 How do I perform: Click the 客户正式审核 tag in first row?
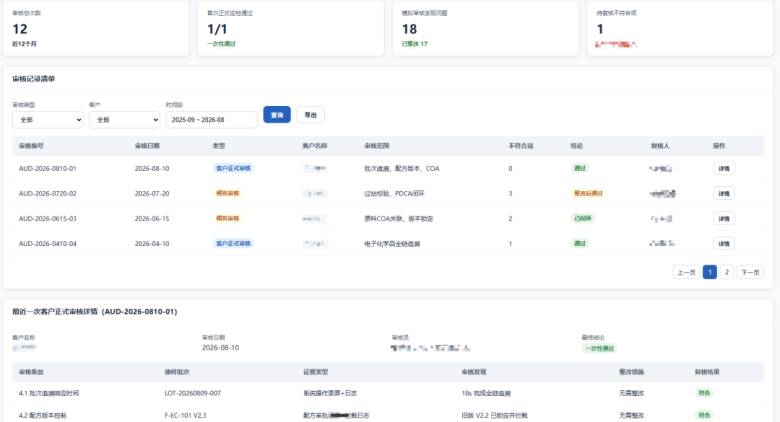click(x=233, y=168)
